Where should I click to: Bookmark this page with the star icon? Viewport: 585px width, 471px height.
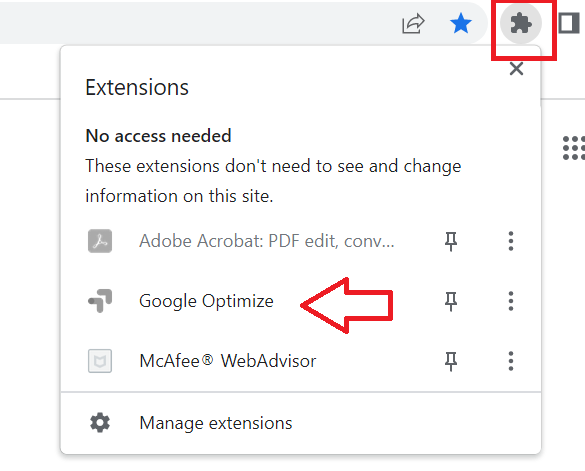tap(461, 24)
